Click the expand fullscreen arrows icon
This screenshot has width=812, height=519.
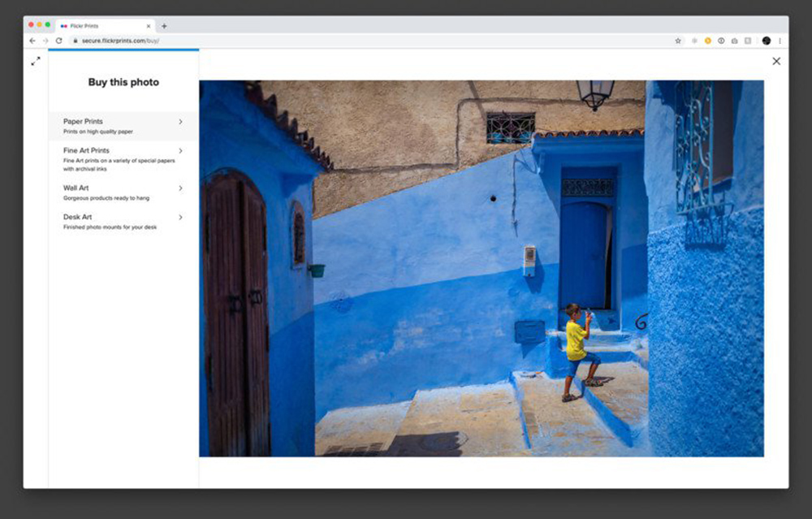(36, 62)
